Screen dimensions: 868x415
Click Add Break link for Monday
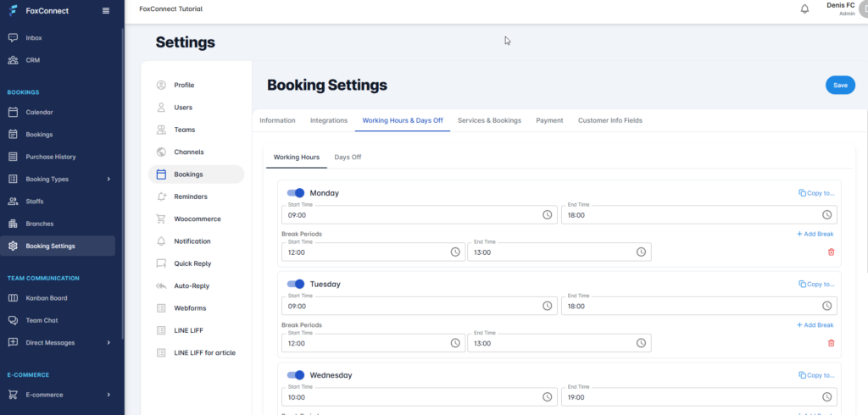[x=815, y=234]
